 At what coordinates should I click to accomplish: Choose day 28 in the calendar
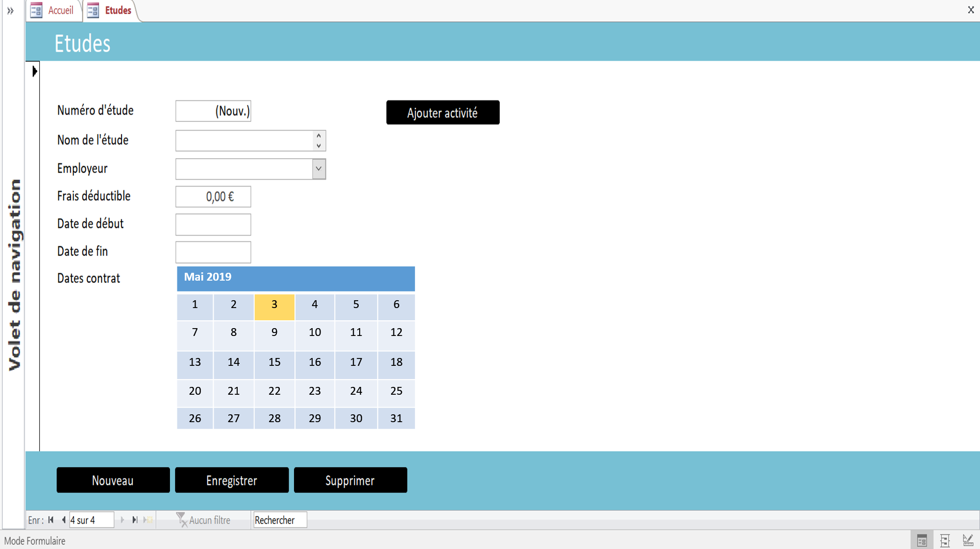[274, 419]
